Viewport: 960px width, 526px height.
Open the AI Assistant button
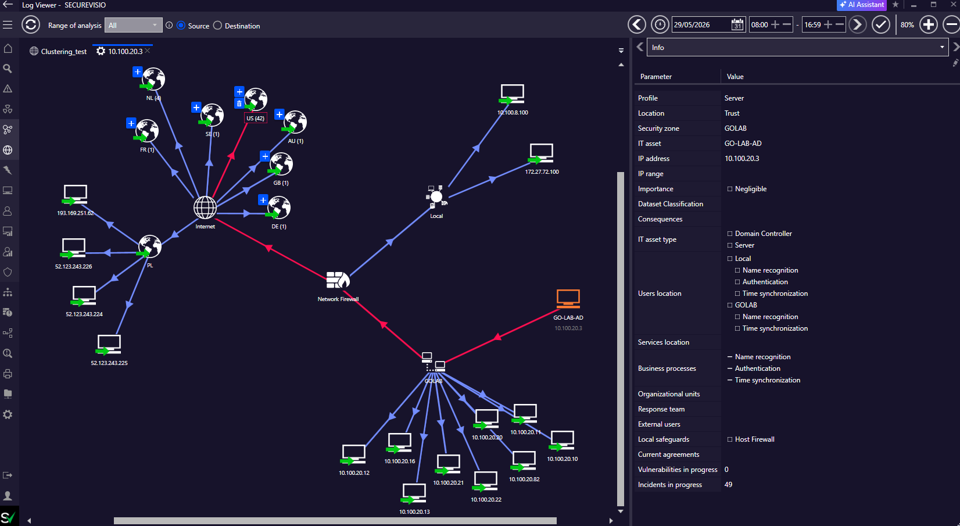861,5
